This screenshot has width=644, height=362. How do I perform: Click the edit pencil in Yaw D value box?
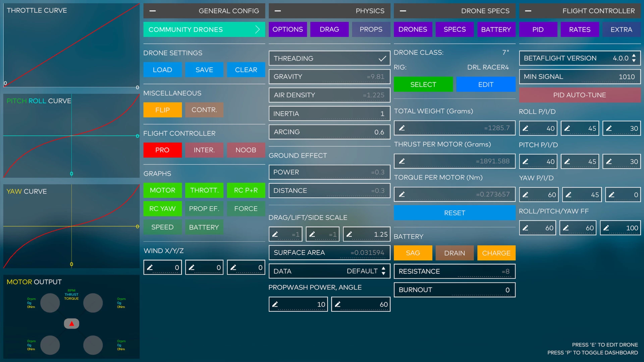click(612, 195)
